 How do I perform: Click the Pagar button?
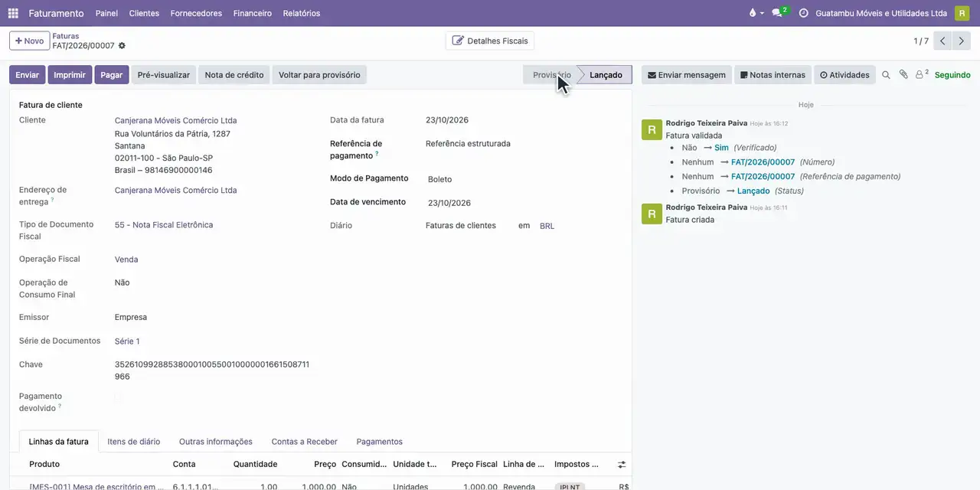click(x=112, y=75)
